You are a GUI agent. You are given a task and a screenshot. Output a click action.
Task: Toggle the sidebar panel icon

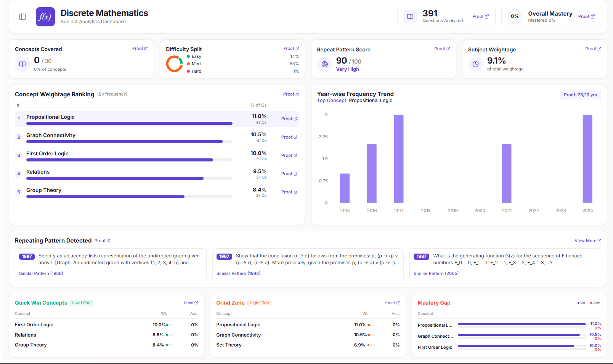pyautogui.click(x=22, y=17)
